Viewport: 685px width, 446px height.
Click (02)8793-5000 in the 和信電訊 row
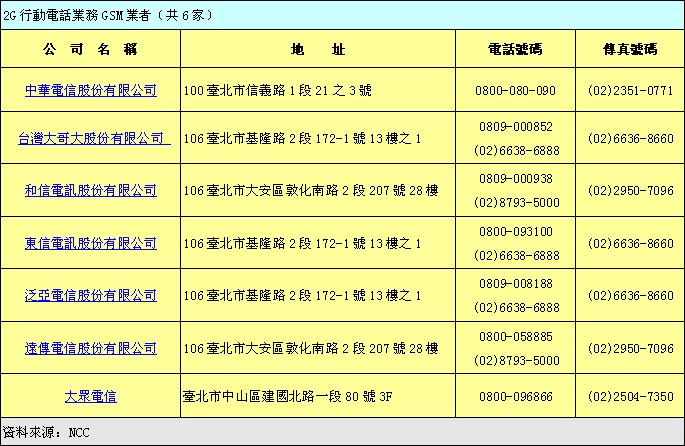coord(516,203)
